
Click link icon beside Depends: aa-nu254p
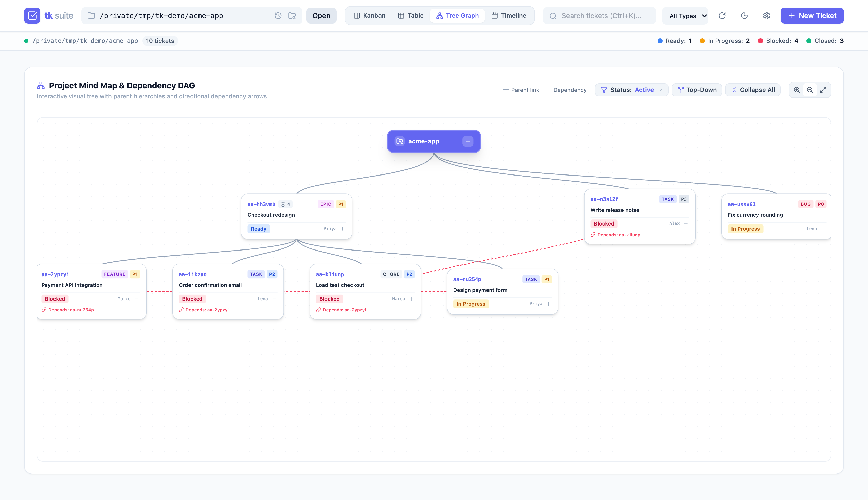[x=44, y=310]
